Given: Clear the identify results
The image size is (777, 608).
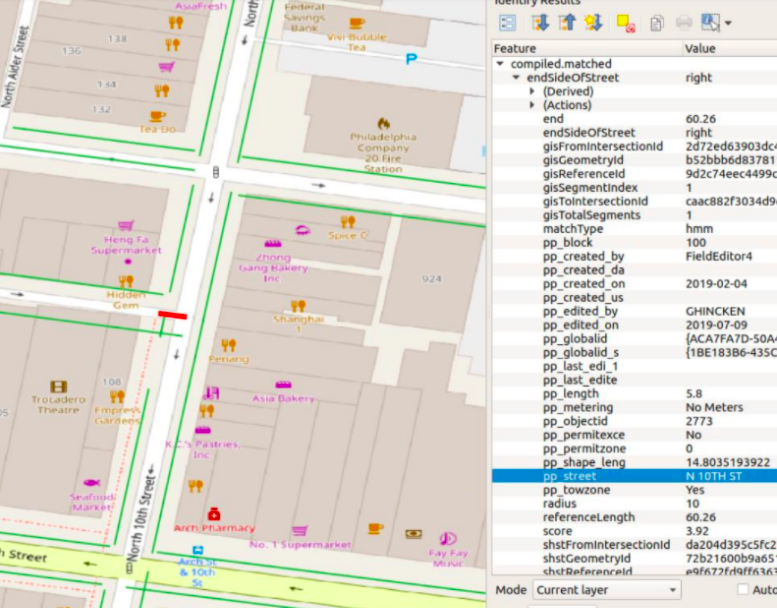Looking at the screenshot, I should pyautogui.click(x=626, y=22).
